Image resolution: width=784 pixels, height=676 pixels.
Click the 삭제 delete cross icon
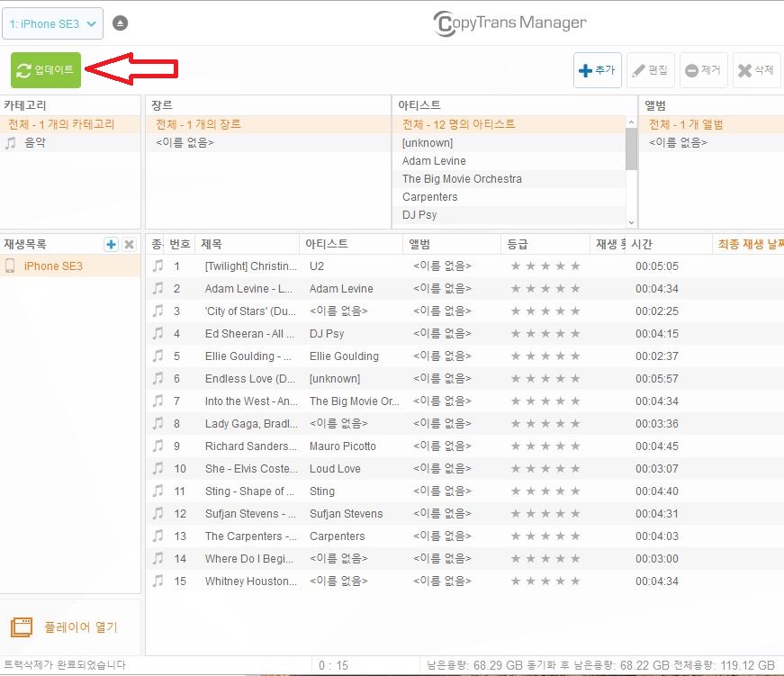point(743,69)
